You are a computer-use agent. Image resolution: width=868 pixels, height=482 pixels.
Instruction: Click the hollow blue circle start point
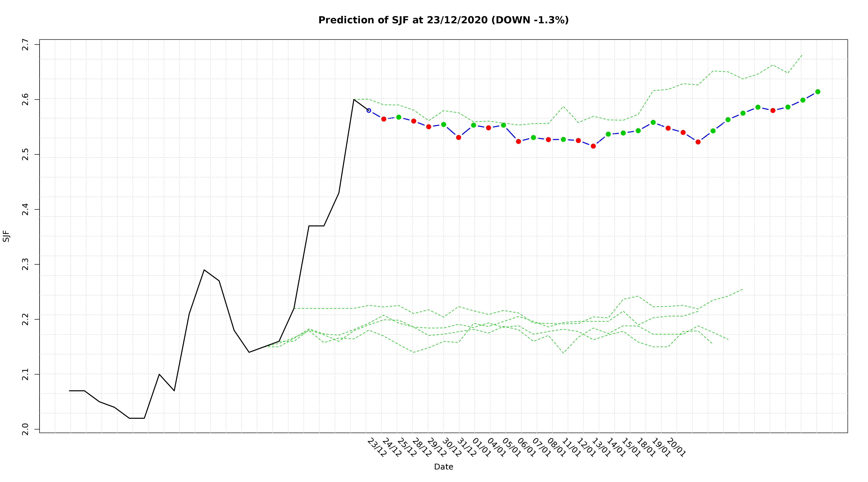[369, 111]
